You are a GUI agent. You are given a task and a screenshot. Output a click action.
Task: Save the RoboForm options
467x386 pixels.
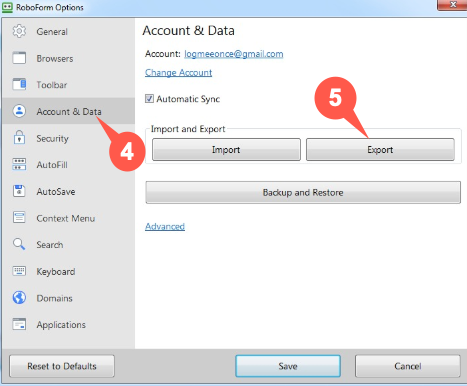[288, 366]
